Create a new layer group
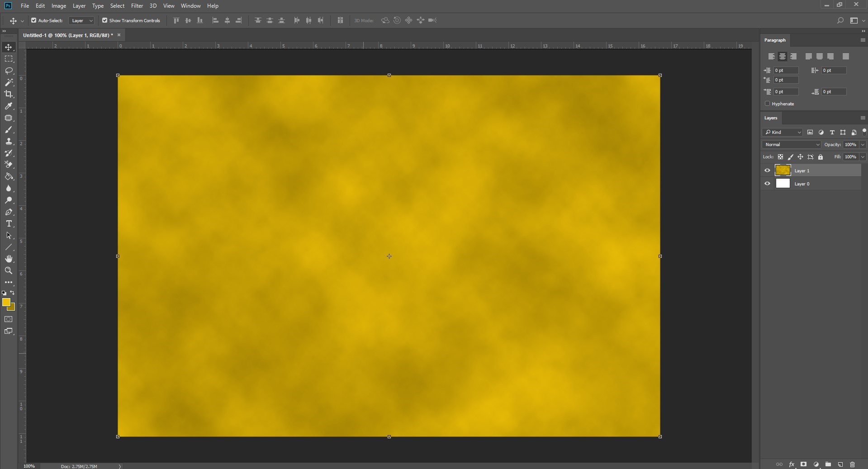868x469 pixels. click(x=828, y=464)
